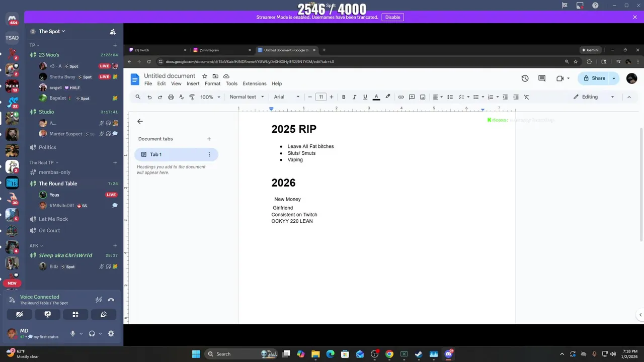Toggle bold formatting
The image size is (644, 362).
coord(344,97)
